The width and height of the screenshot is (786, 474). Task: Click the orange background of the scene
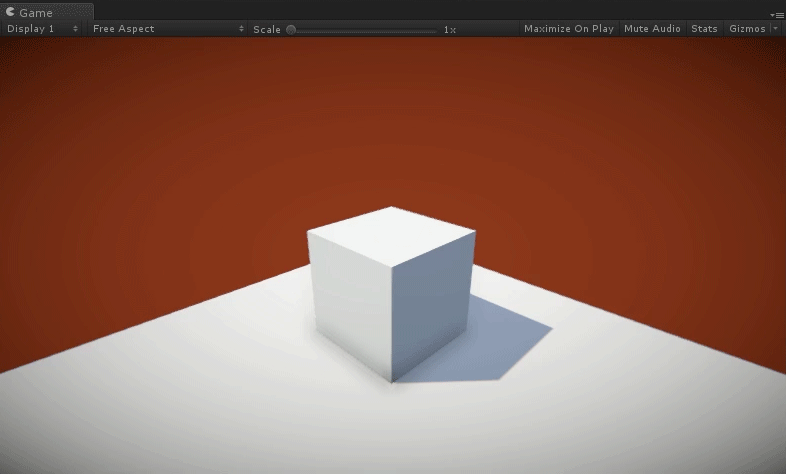point(150,150)
